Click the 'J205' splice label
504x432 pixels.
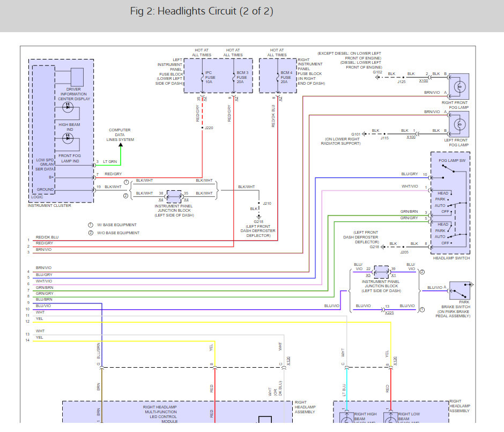pos(404,252)
